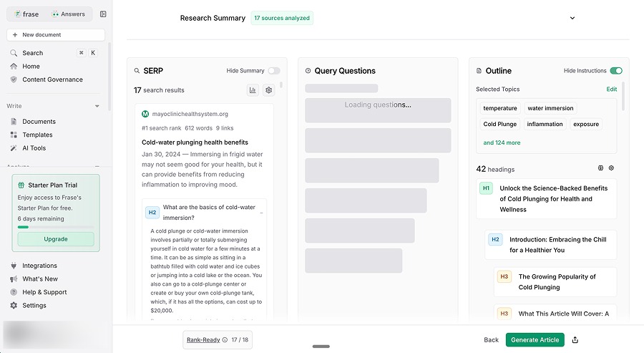Viewport: 644px width, 353px height.
Task: Collapse the sidebar panel icon
Action: point(103,14)
